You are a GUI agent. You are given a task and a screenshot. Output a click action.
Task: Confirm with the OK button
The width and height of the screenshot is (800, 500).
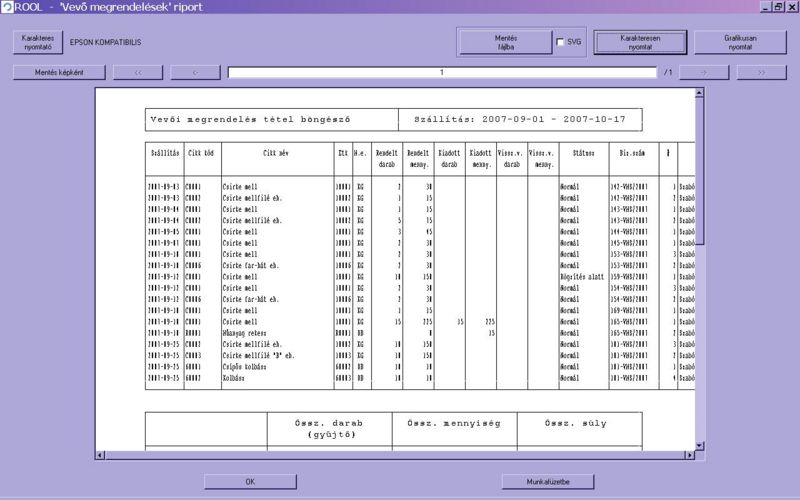tap(250, 482)
